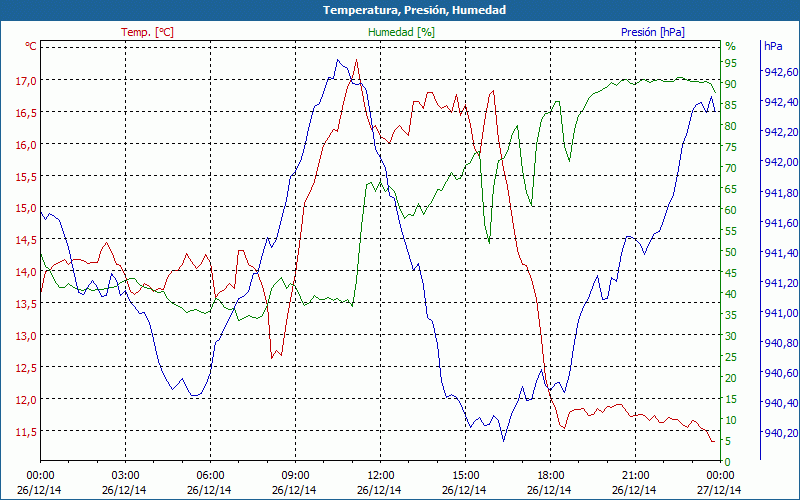
Task: Click the '941,40' pressure axis value
Action: coord(781,253)
